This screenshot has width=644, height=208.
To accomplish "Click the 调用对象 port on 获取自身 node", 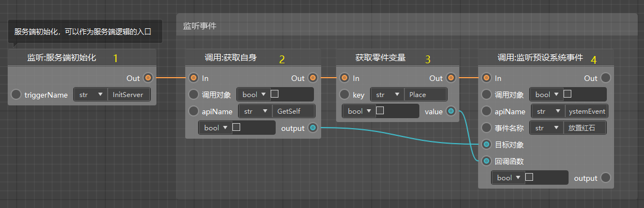I will (194, 94).
